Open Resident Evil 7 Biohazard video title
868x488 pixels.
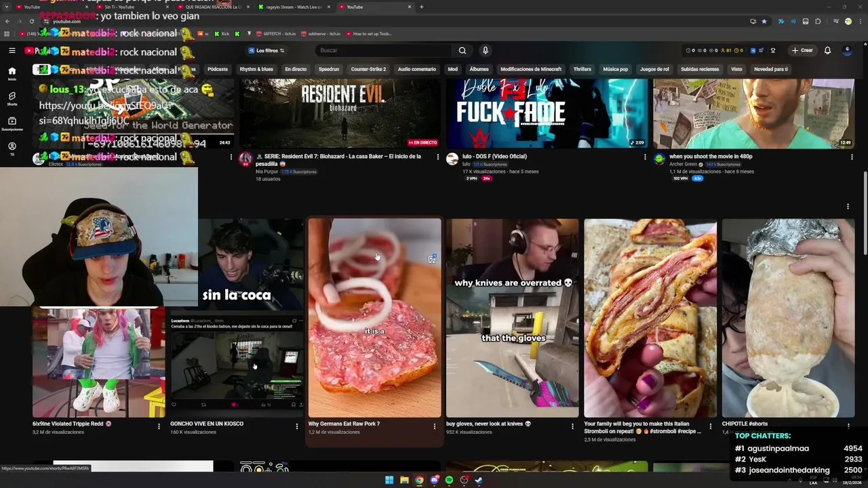[x=338, y=160]
